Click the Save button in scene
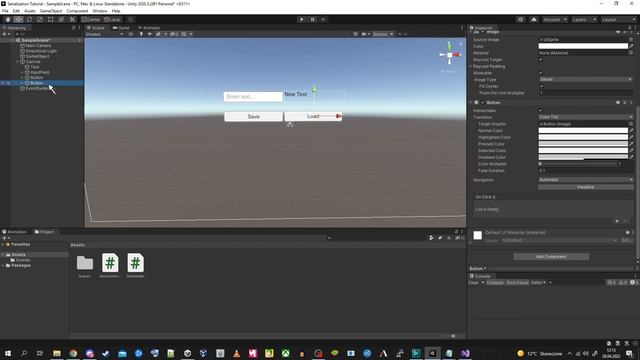Image resolution: width=640 pixels, height=360 pixels. 253,117
